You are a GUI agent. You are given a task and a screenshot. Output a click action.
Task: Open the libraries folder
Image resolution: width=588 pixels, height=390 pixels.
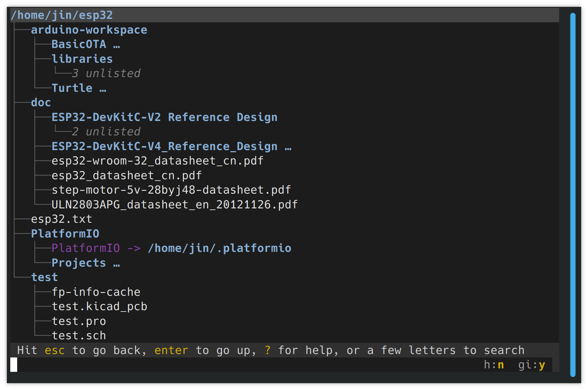pyautogui.click(x=82, y=59)
